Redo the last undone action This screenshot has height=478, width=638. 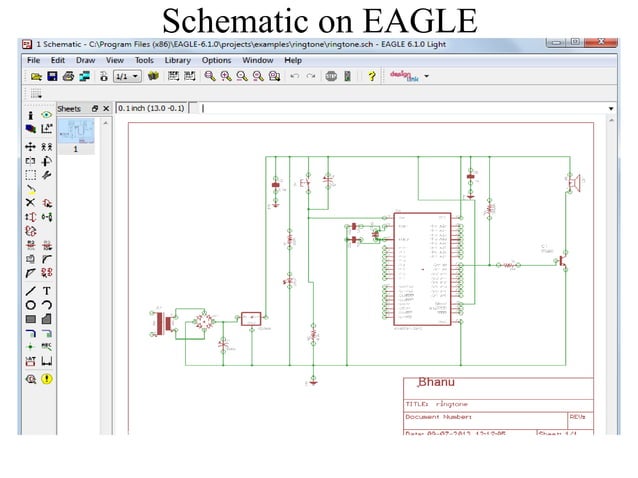point(311,76)
